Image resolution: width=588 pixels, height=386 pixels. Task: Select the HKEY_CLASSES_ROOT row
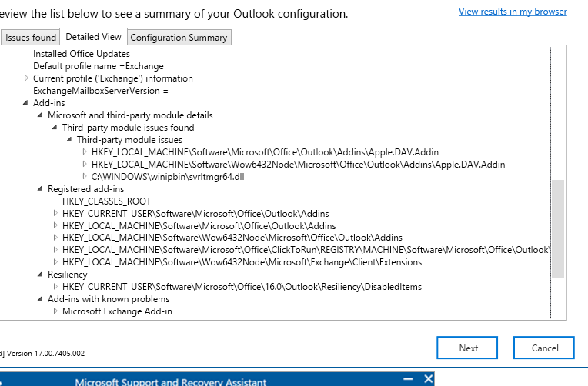tap(106, 201)
